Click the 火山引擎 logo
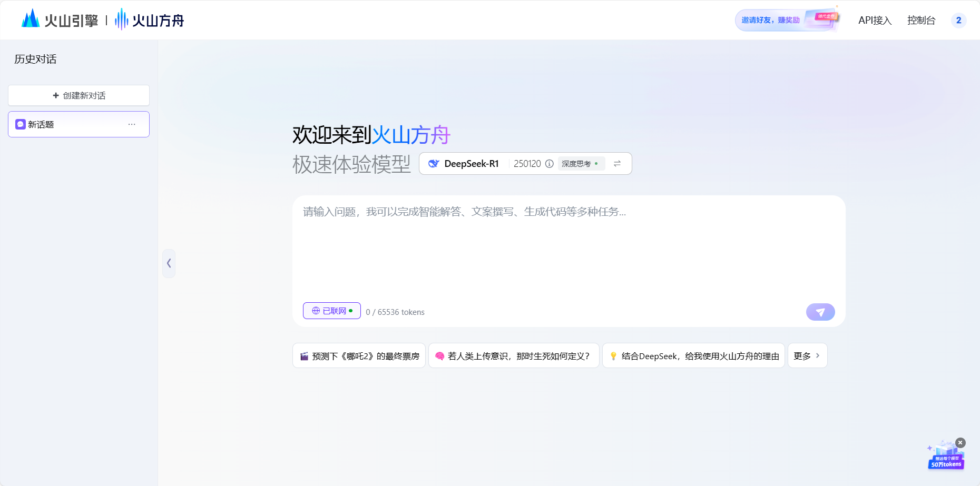Screen dimensions: 980x486 click(60, 19)
